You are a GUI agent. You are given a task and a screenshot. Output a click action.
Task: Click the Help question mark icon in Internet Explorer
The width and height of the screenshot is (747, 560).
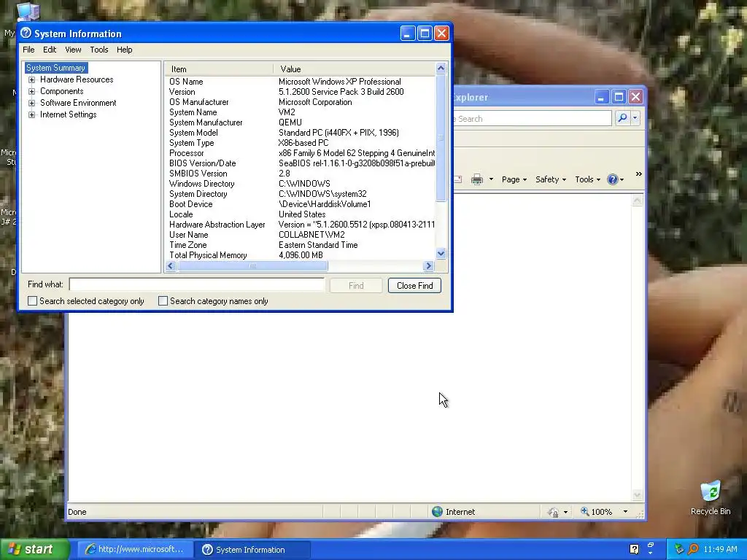(613, 179)
